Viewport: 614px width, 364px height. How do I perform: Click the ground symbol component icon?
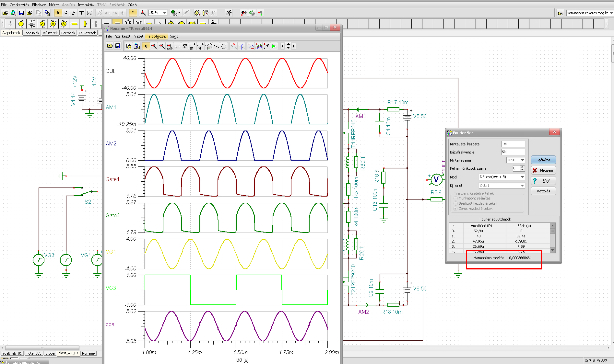coord(10,24)
